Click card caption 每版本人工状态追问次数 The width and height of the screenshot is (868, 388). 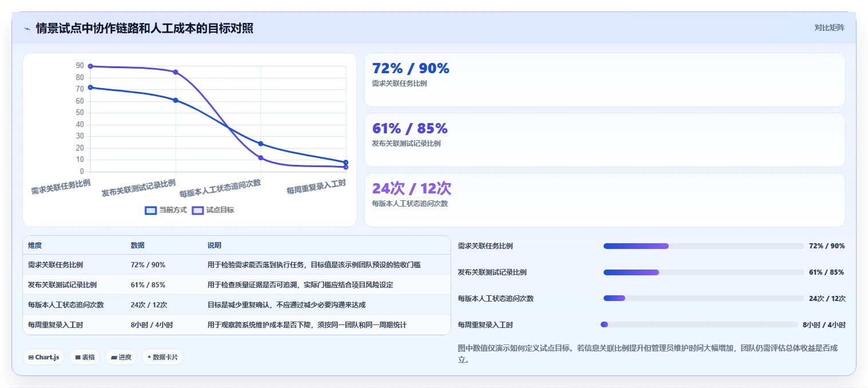[x=410, y=204]
